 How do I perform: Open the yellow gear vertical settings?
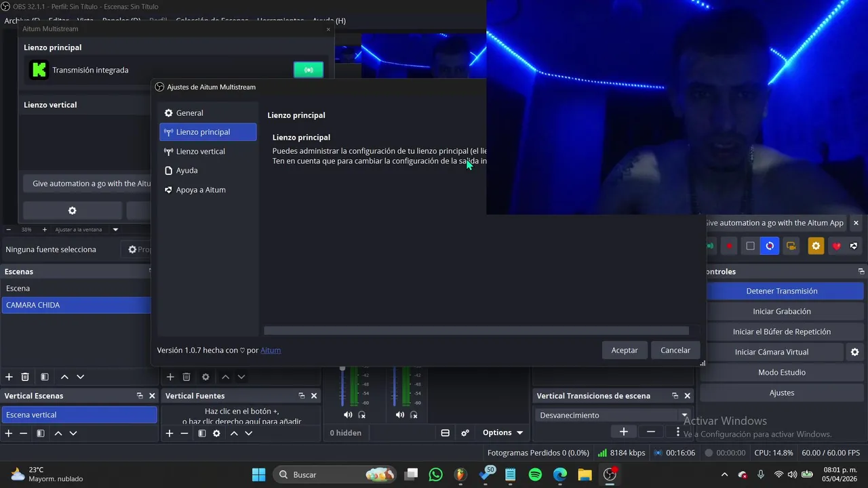(x=816, y=246)
